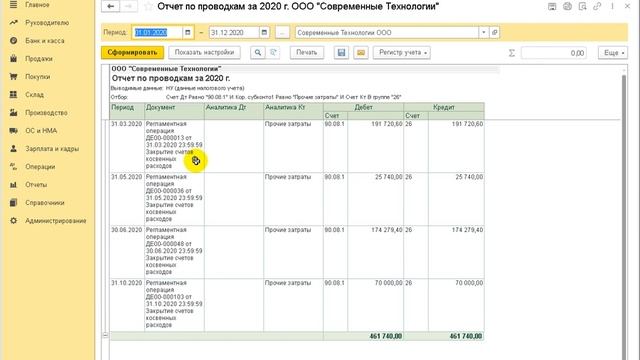The height and width of the screenshot is (360, 640).
Task: Open the Операции icon
Action: click(x=13, y=167)
